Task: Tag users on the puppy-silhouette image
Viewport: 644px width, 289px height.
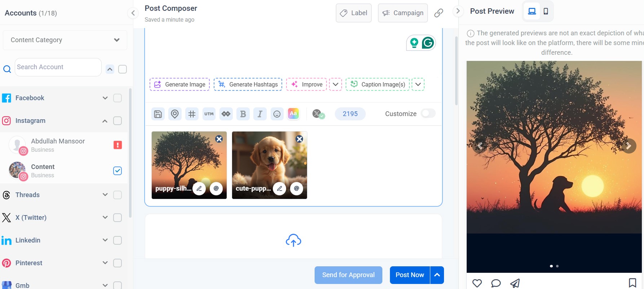Action: pos(216,188)
